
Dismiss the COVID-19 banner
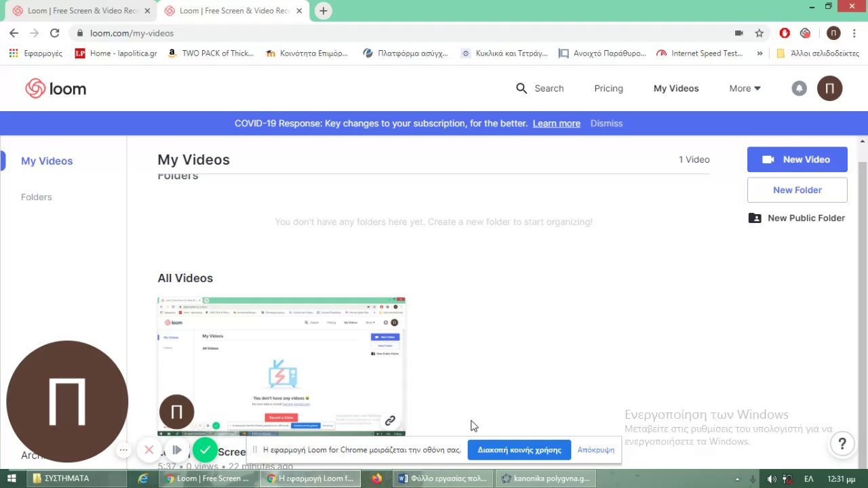(606, 123)
